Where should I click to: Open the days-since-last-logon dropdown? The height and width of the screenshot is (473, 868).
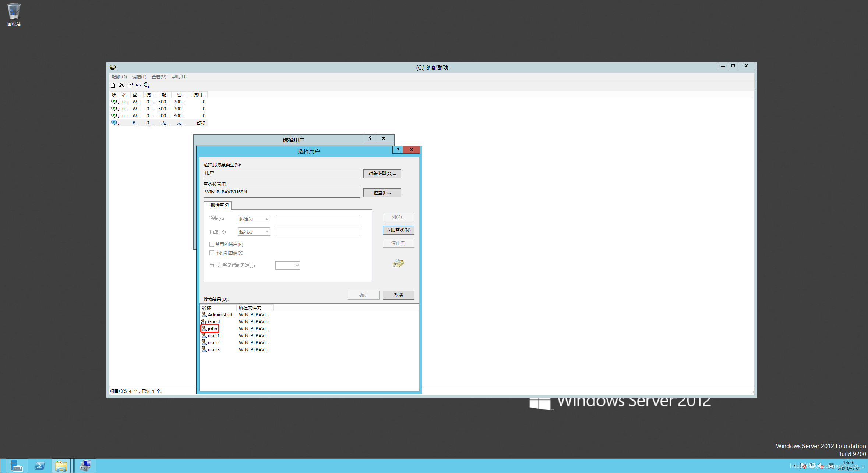point(288,265)
